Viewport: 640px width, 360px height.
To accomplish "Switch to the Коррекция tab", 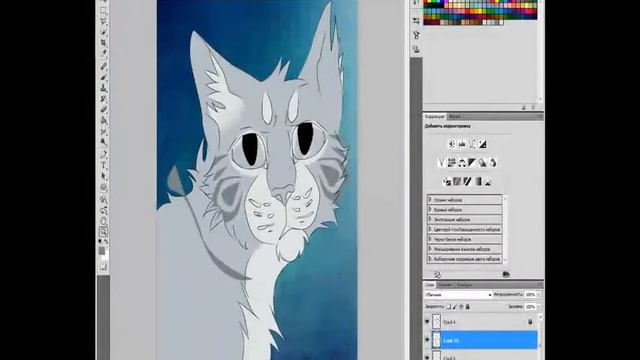I will click(x=435, y=116).
